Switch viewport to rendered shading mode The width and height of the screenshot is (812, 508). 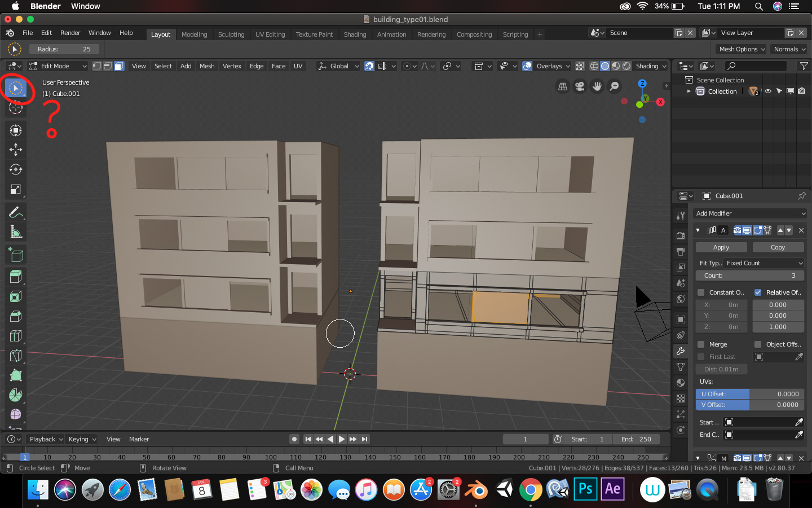tap(626, 66)
